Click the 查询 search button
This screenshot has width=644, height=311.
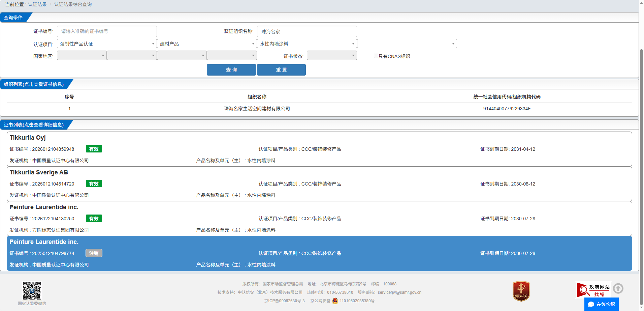click(x=231, y=70)
